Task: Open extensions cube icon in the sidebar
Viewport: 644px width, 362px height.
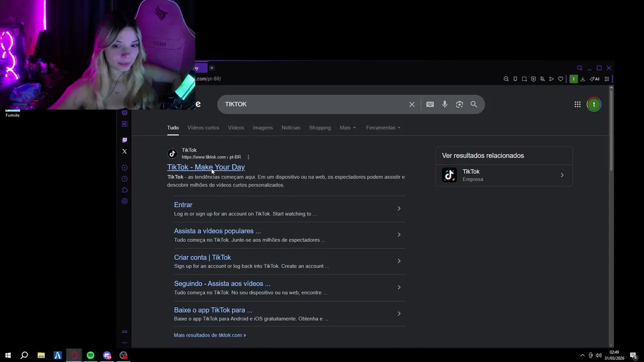Action: 125,190
